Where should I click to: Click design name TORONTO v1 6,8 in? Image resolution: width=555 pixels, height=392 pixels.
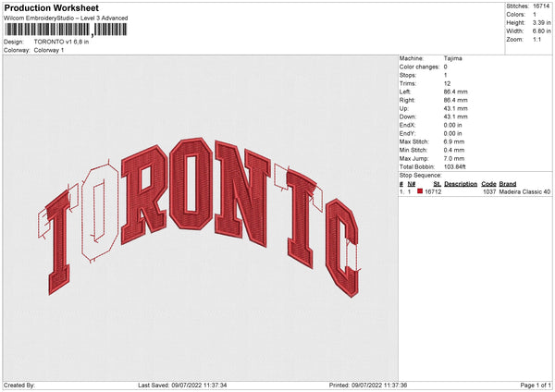coord(61,42)
